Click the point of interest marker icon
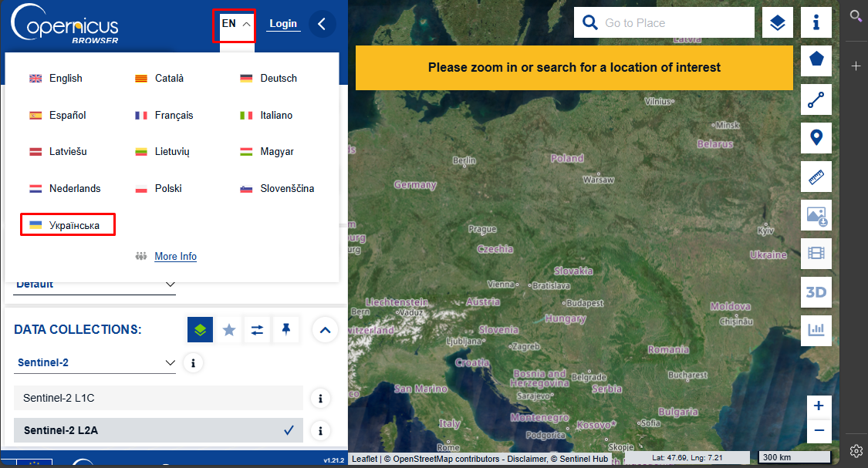Screen dimensions: 868x468 816,138
